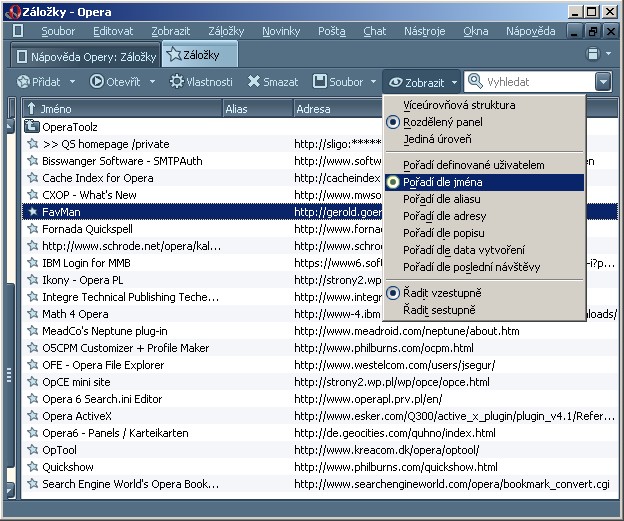Open the Novinky menu

point(281,31)
